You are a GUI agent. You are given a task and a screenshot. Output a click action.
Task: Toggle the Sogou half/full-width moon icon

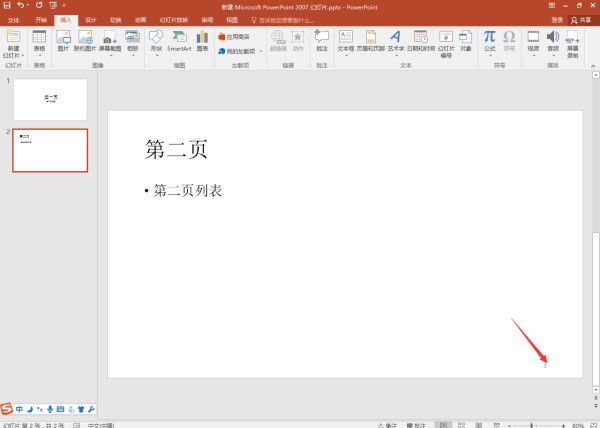[30, 410]
